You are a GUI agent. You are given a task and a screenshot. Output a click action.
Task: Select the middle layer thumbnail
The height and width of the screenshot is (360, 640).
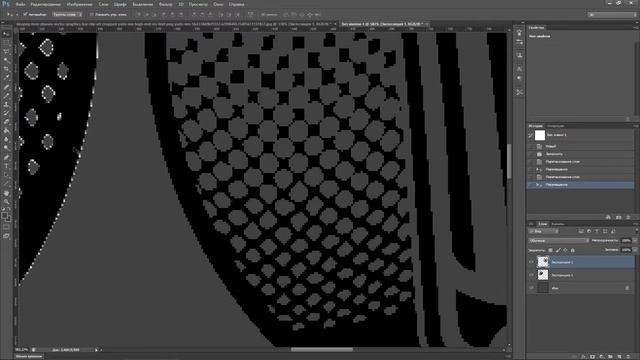[542, 275]
